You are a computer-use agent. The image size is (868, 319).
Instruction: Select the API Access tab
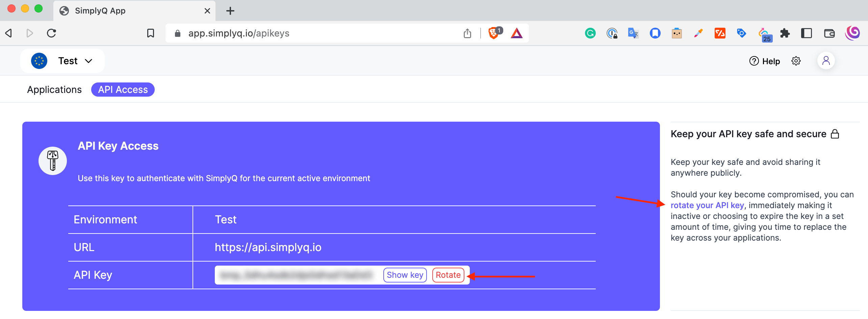click(123, 90)
